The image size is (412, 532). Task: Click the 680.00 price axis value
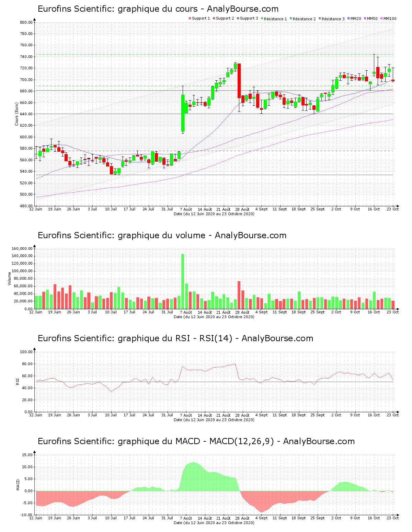click(x=26, y=91)
